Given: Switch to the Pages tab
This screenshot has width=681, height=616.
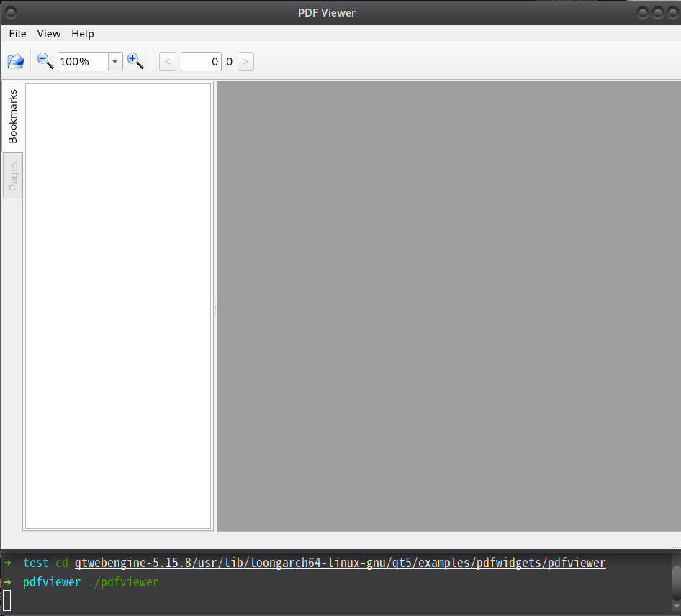Looking at the screenshot, I should [x=13, y=176].
